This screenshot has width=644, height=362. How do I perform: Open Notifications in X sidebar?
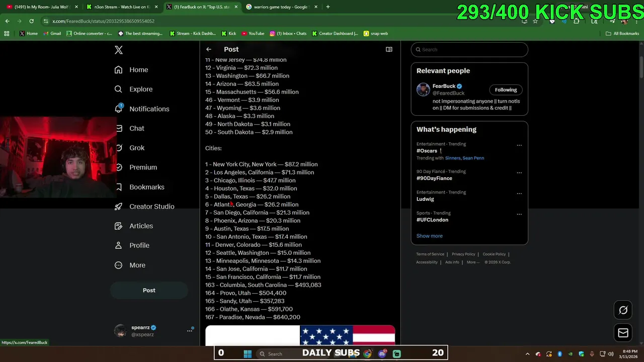[142, 109]
